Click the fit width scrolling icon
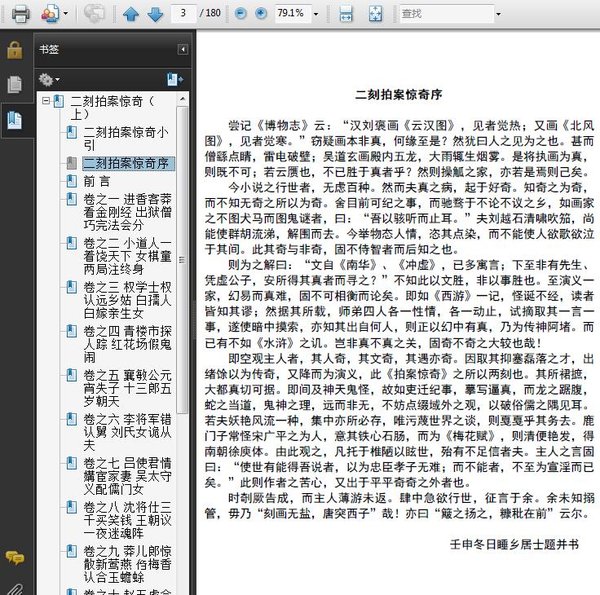The width and height of the screenshot is (600, 595). pyautogui.click(x=345, y=14)
